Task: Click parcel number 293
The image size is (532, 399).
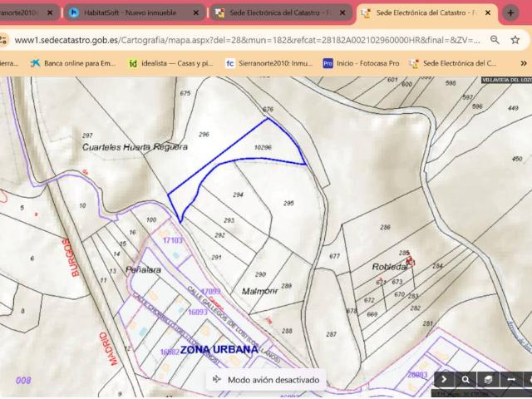Action: [x=229, y=220]
